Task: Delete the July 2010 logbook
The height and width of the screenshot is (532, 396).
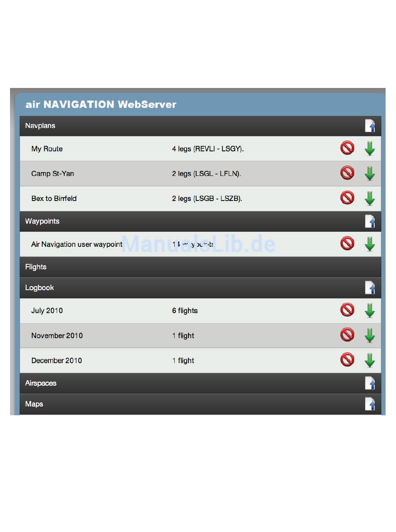Action: point(347,310)
